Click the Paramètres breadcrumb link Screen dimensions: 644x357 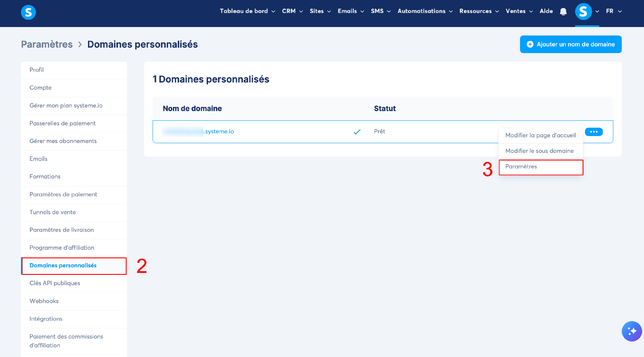47,44
